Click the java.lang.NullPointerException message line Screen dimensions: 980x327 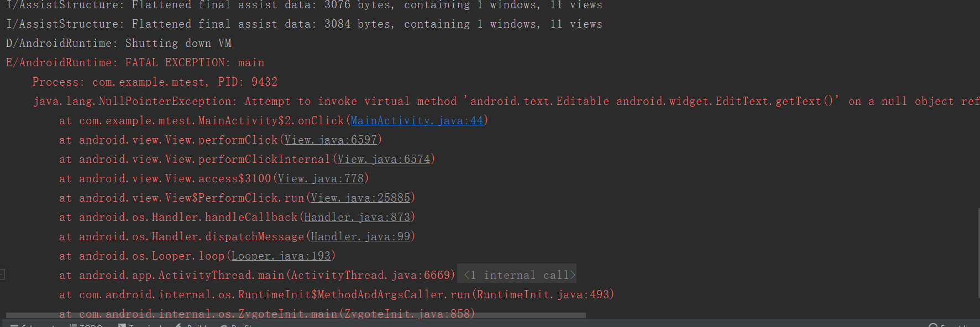point(506,101)
